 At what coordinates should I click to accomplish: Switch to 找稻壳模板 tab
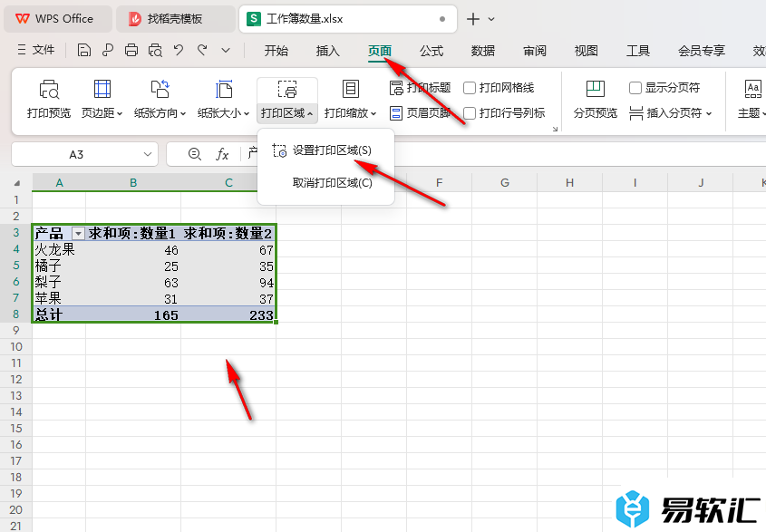tap(175, 19)
